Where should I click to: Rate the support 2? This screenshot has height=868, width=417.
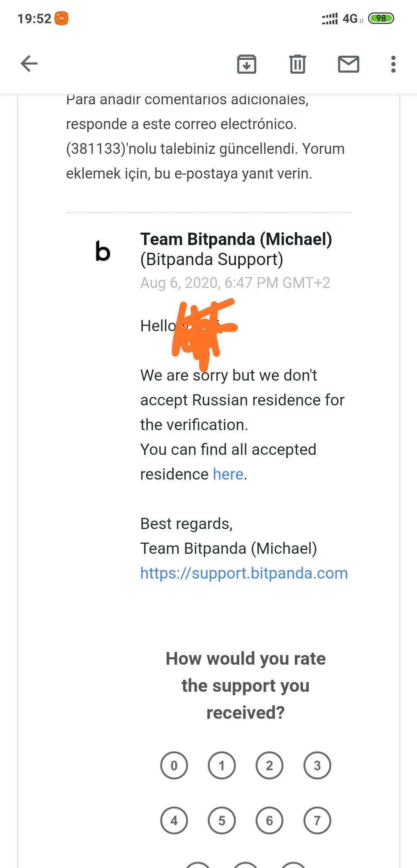(270, 765)
